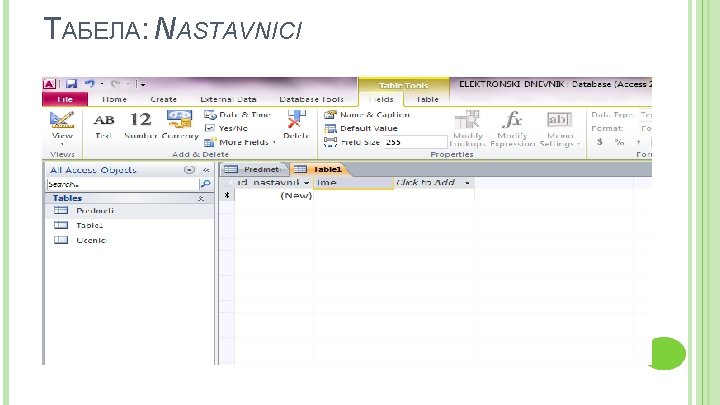Click the (New) cell in id_nastavnik column

[274, 195]
